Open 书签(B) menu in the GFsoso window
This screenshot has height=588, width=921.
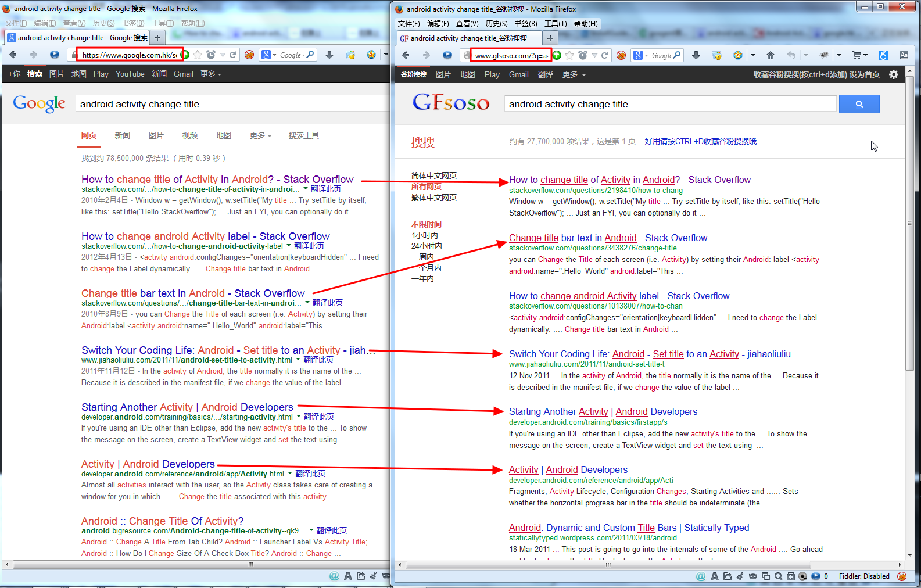pos(526,24)
